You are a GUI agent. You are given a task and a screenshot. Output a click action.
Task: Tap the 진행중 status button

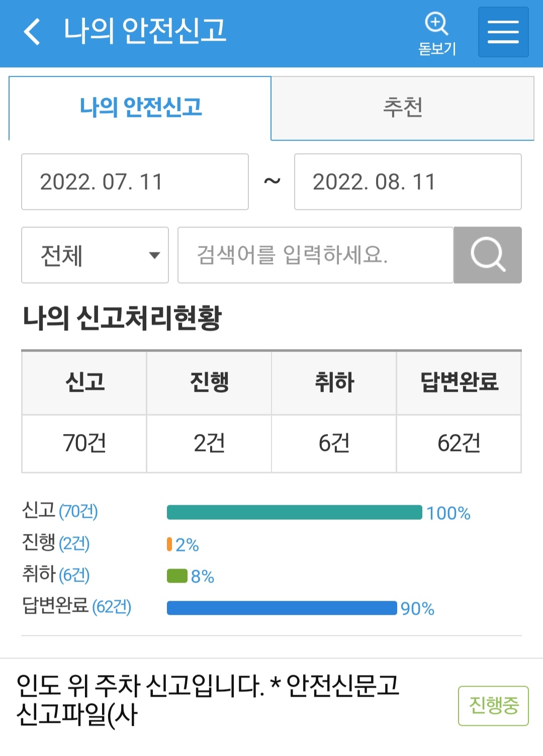click(493, 706)
